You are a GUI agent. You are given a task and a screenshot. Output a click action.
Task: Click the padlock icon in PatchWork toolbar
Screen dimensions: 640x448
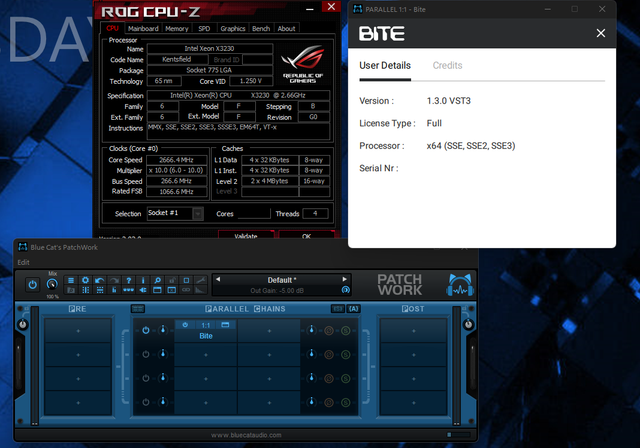pyautogui.click(x=172, y=280)
